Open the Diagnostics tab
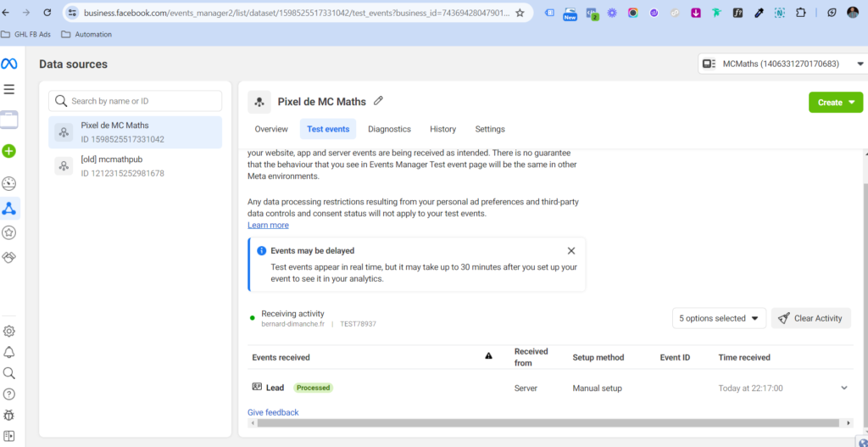Screen dimensions: 868x447 click(389, 129)
